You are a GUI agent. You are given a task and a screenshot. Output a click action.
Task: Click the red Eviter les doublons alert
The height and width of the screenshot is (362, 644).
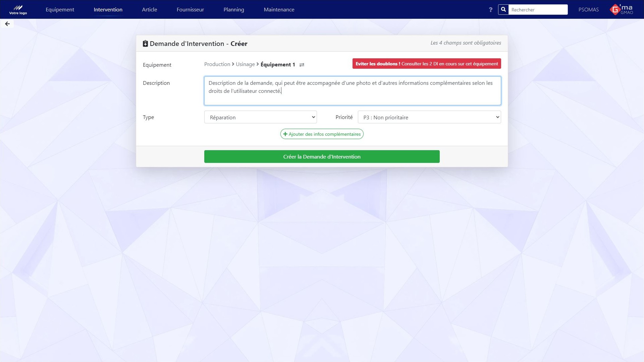[426, 64]
